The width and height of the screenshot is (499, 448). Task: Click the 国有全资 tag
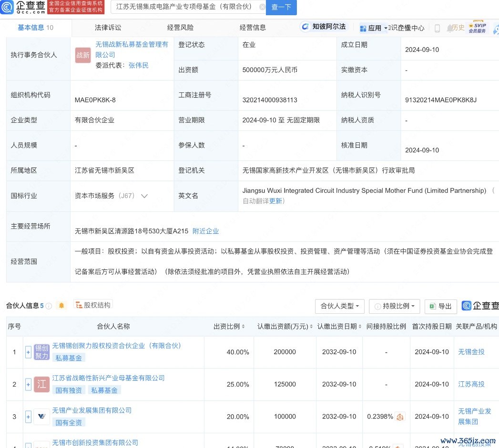coord(69,423)
